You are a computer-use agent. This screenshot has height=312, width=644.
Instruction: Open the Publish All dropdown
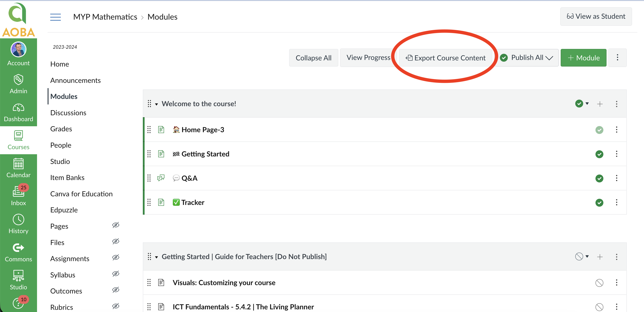click(527, 58)
